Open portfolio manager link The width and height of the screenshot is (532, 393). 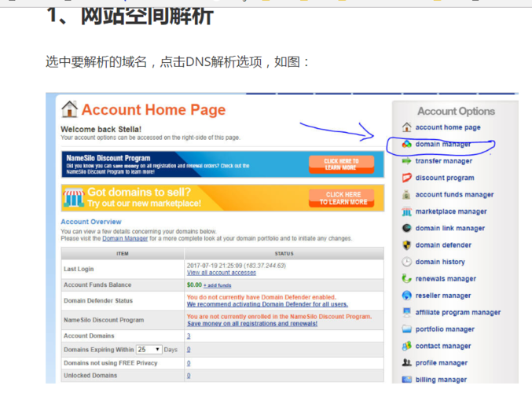(x=445, y=329)
